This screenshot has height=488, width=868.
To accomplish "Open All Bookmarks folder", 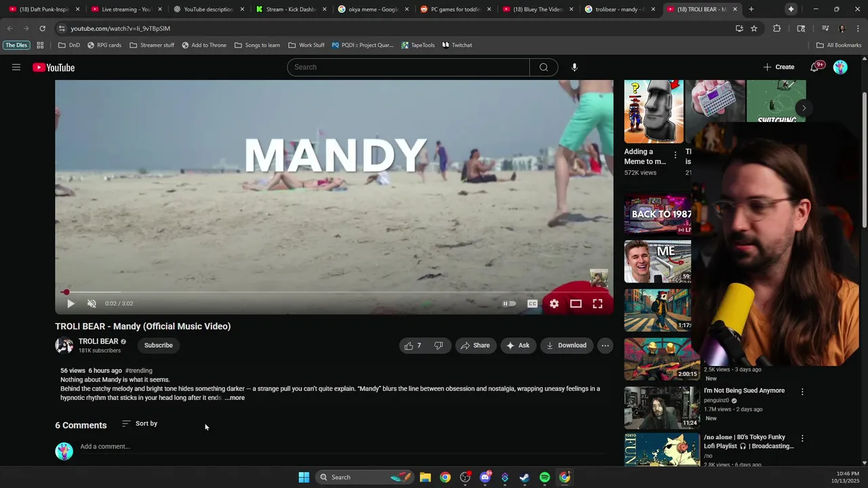I will click(x=839, y=45).
